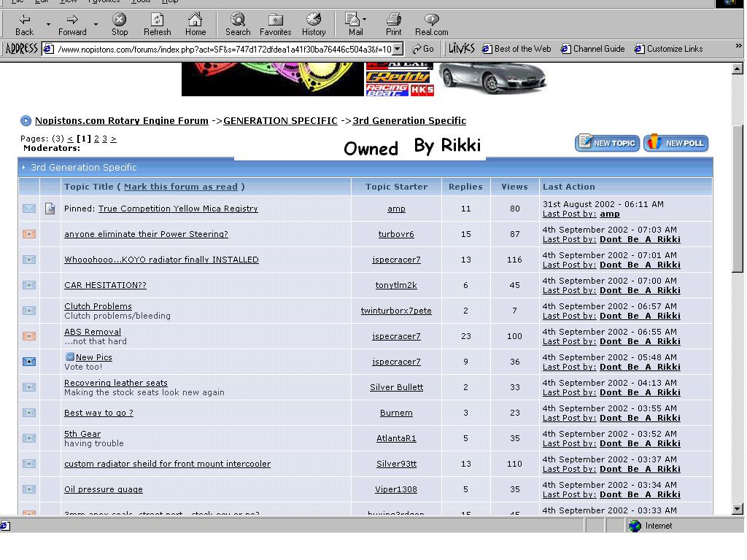Start a new topic with NEW TOPIC button
The height and width of the screenshot is (560, 747).
click(x=607, y=143)
